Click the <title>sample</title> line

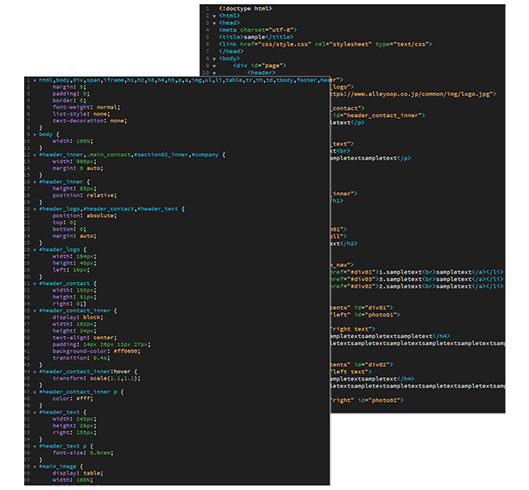point(256,37)
